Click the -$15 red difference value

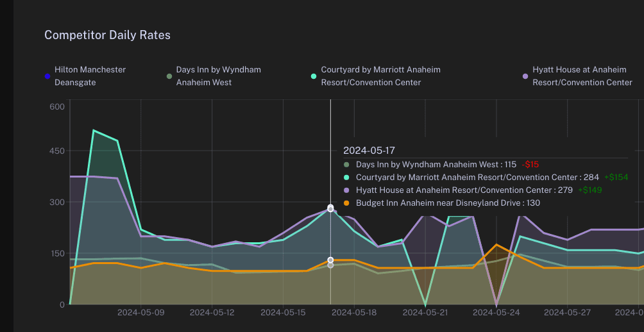[x=530, y=165]
